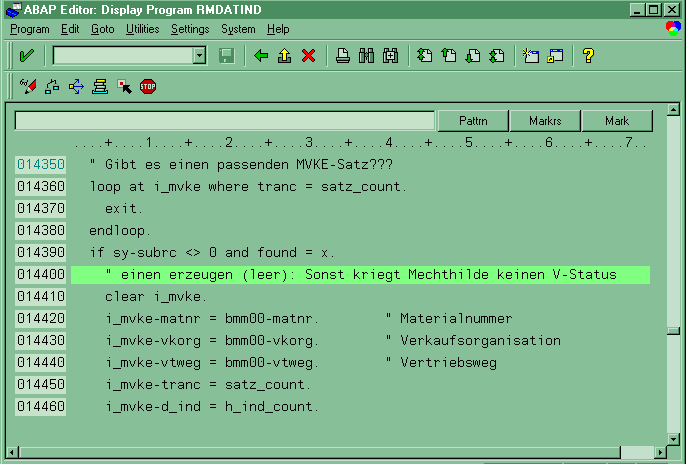
Task: Open the Settings menu
Action: pos(190,30)
